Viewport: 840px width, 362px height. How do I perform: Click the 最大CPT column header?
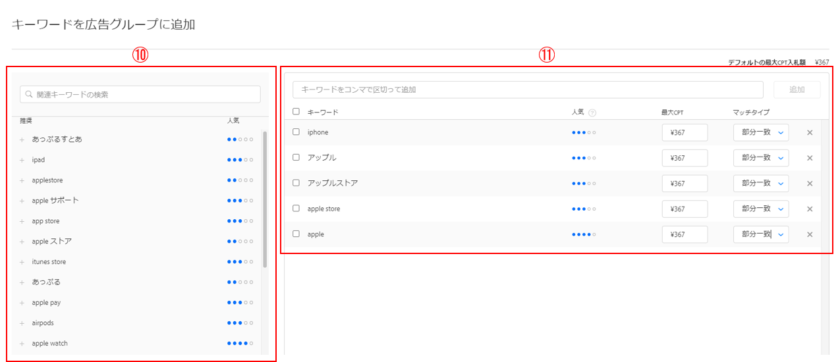click(672, 112)
